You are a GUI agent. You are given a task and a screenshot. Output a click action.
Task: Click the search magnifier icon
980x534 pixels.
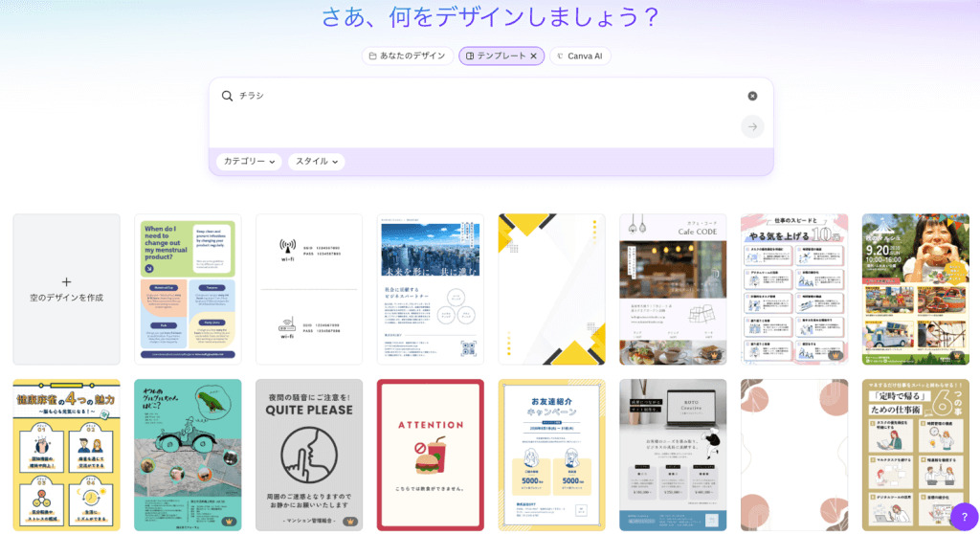(x=227, y=96)
